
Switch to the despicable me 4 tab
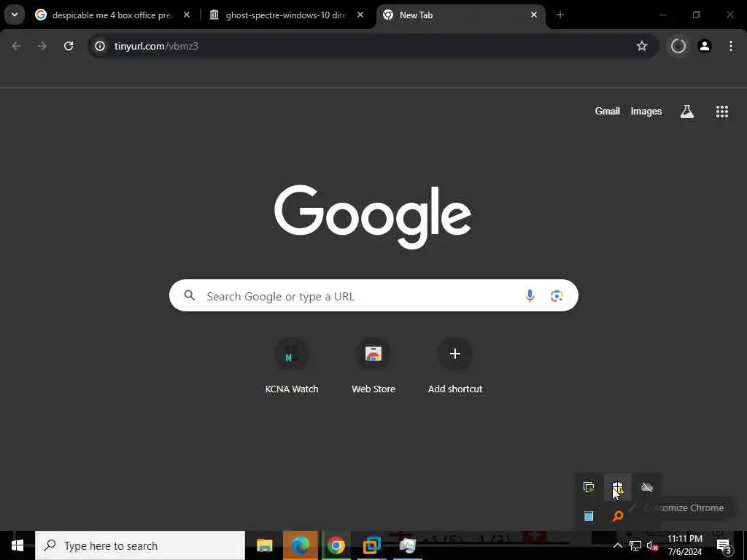tap(113, 15)
